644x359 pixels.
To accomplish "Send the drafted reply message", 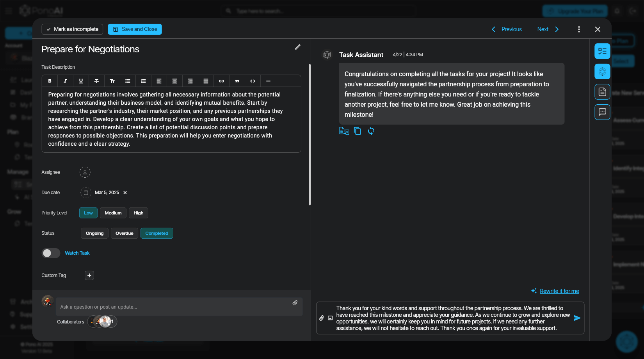I will tap(577, 318).
